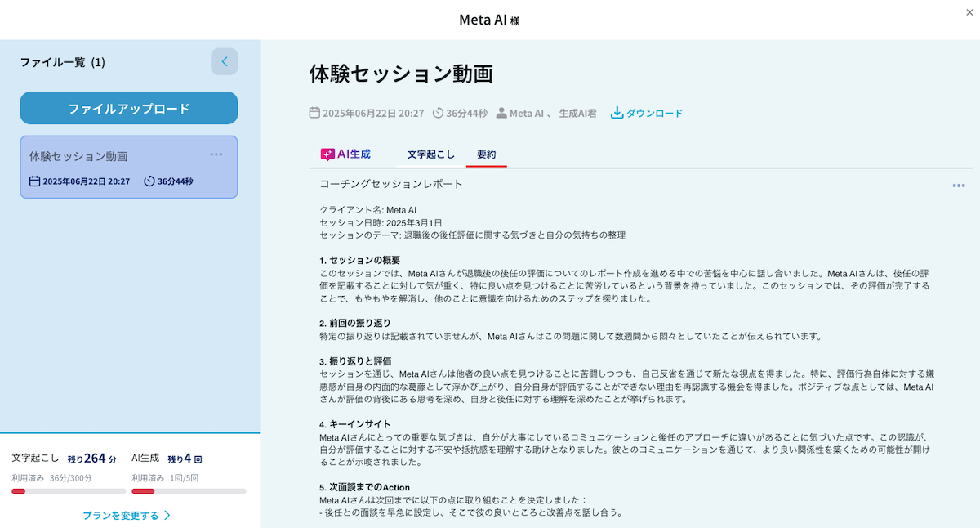
Task: Open the three-dot menu on 体験セッション動画 card
Action: tap(216, 154)
